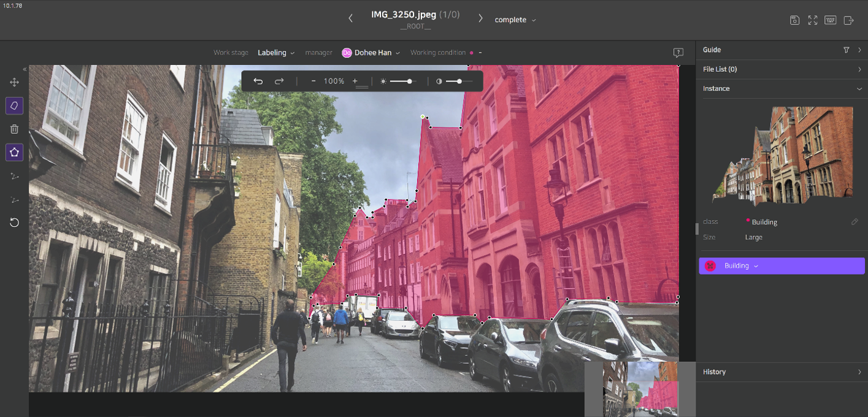Open the 'complete' status dropdown

[x=515, y=20]
